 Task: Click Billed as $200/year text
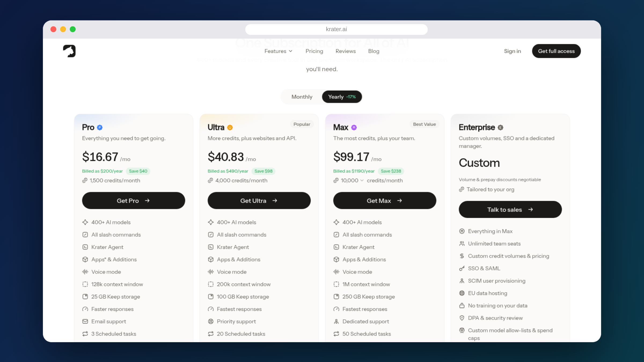102,171
